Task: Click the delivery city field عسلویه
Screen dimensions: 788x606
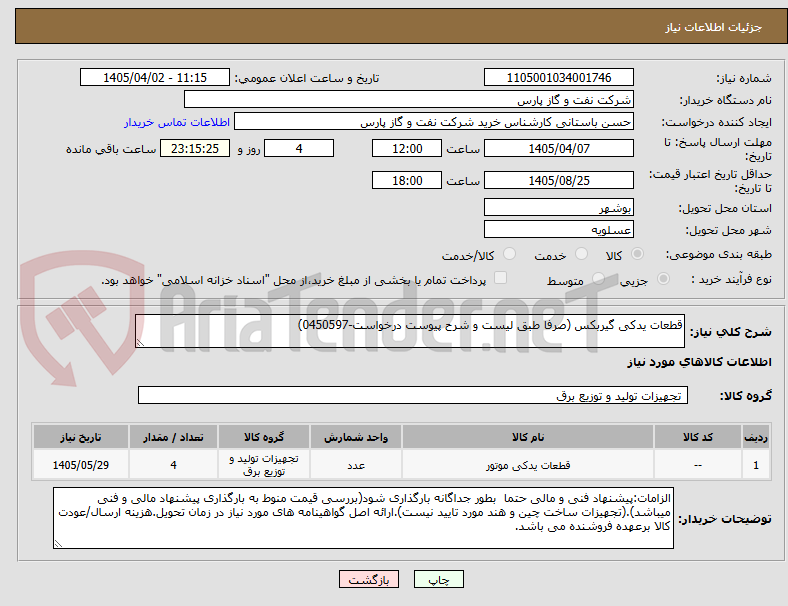Action: pyautogui.click(x=559, y=229)
